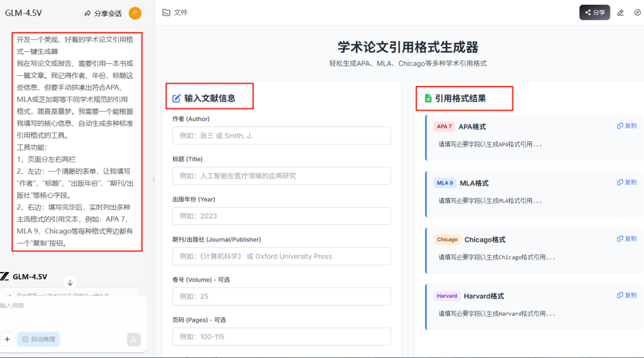The width and height of the screenshot is (644, 358).
Task: Click the APA placeholder text 请填写必要字段以生成APA格式引用
Action: [490, 144]
